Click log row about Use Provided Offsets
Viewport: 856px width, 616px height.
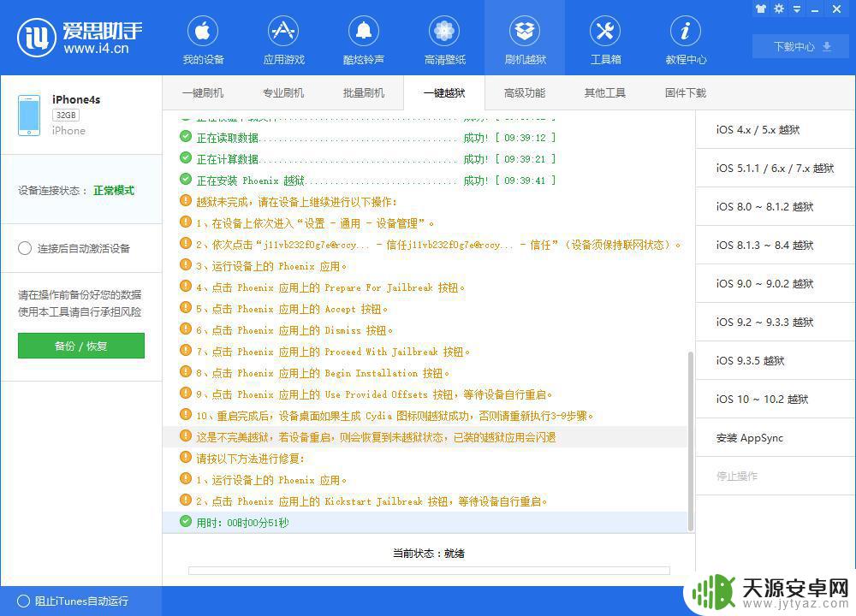click(425, 394)
